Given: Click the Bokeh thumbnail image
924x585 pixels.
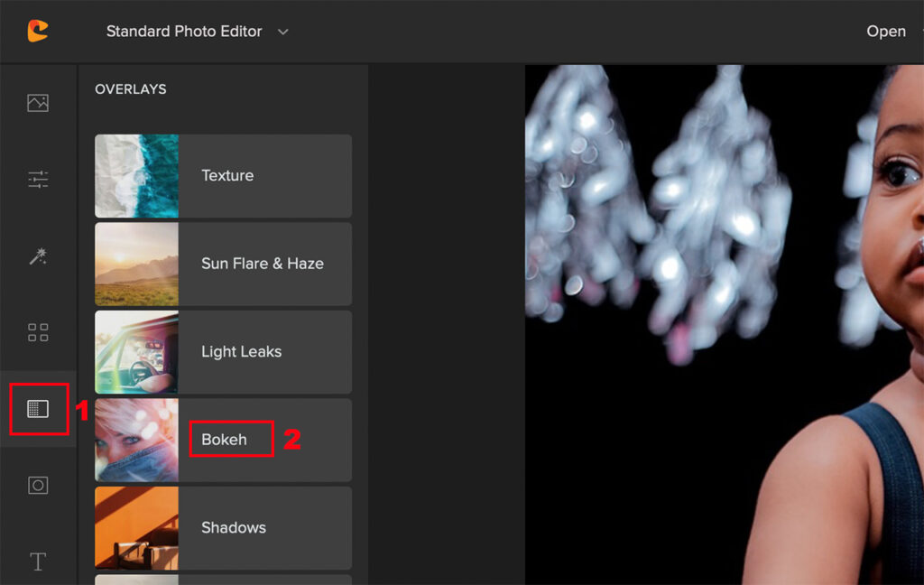Looking at the screenshot, I should tap(137, 440).
